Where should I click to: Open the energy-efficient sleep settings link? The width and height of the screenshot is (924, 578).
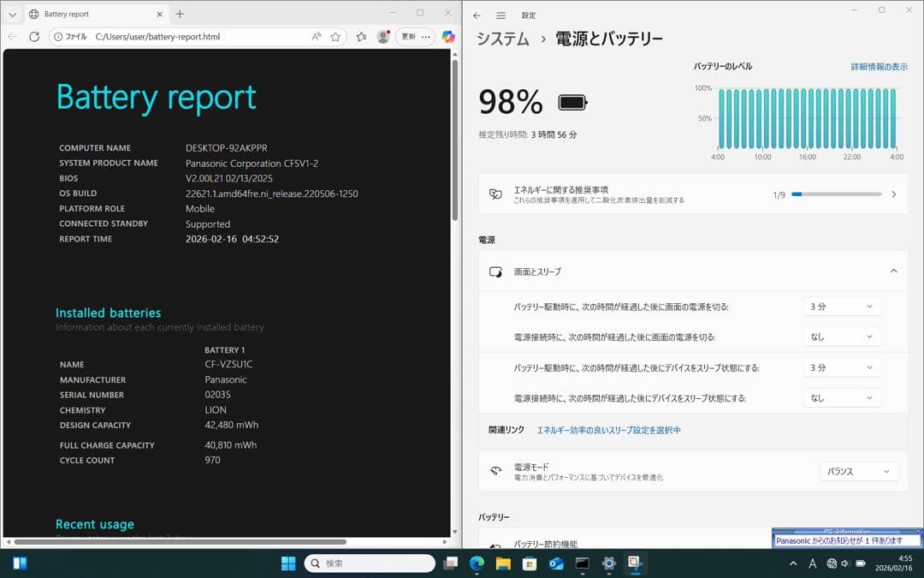click(x=612, y=428)
